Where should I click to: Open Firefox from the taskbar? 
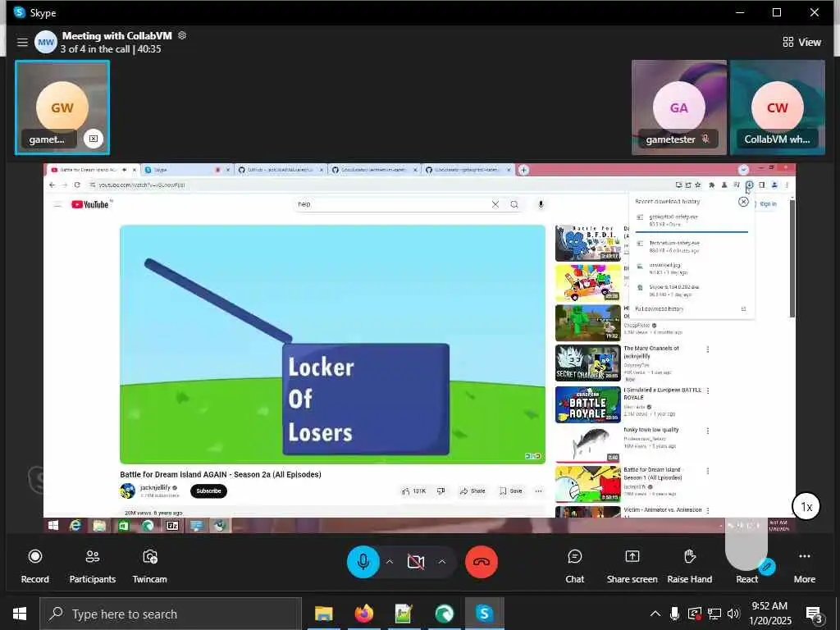coord(363,614)
